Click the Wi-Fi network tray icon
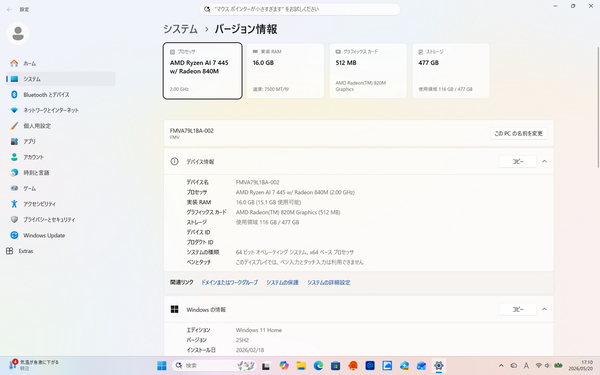 coord(538,366)
